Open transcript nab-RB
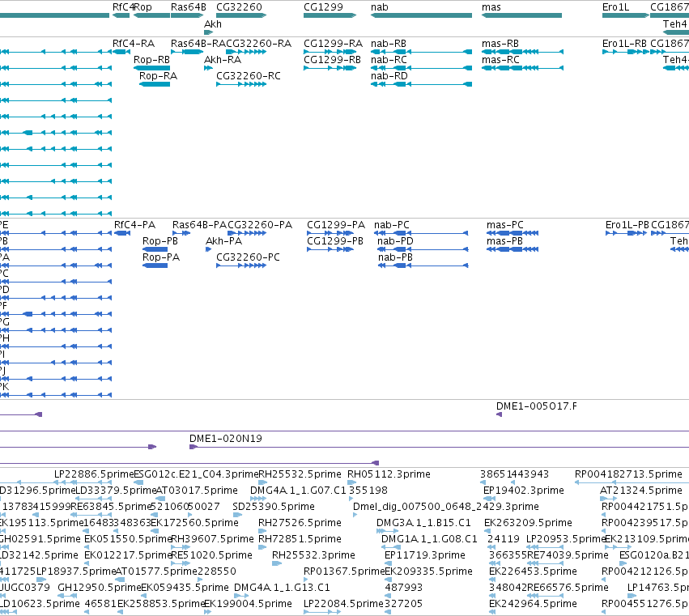This screenshot has width=689, height=616. pyautogui.click(x=389, y=44)
